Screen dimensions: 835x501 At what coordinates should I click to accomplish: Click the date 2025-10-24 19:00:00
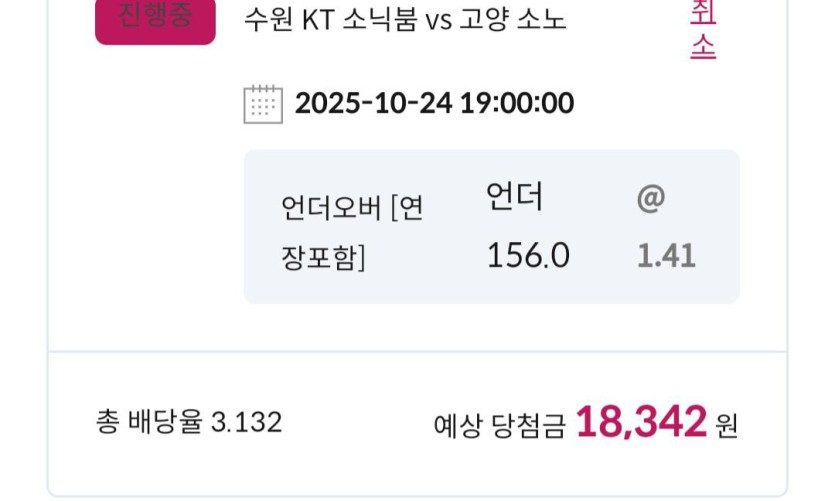pos(434,103)
